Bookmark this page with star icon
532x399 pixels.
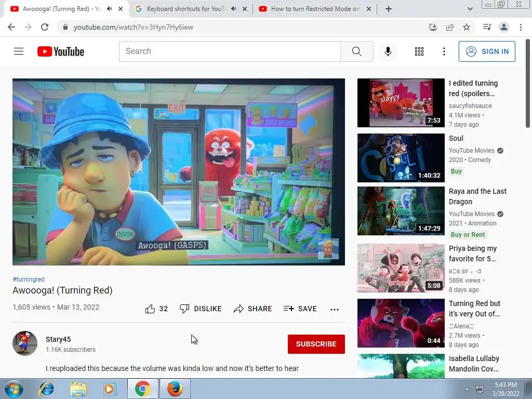point(467,27)
